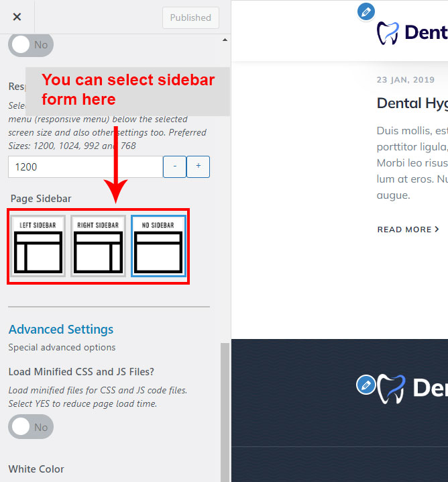The image size is (448, 482).
Task: Decrease screen size with minus button
Action: pyautogui.click(x=174, y=167)
